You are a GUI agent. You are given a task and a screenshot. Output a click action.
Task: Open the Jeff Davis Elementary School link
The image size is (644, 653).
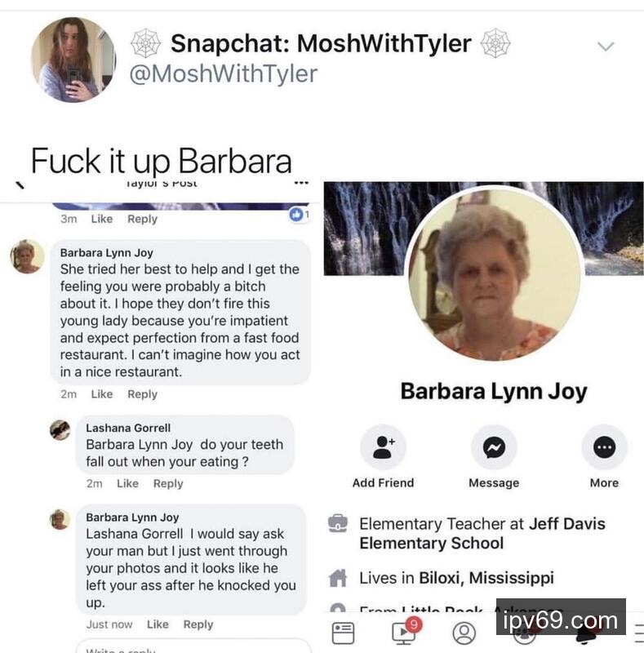point(482,534)
